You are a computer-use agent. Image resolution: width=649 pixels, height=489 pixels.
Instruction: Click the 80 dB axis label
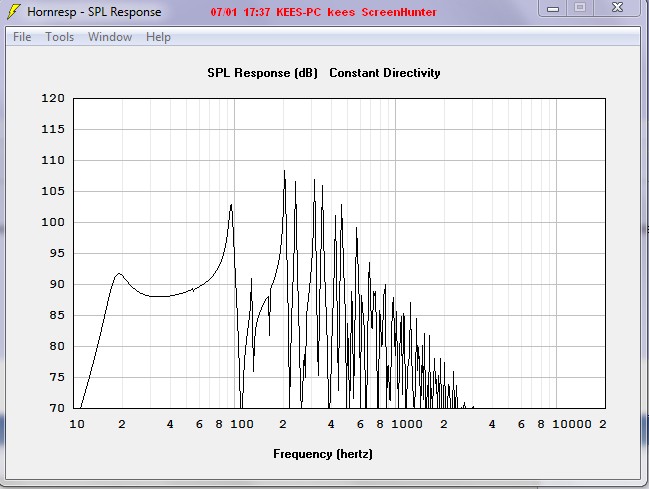57,346
